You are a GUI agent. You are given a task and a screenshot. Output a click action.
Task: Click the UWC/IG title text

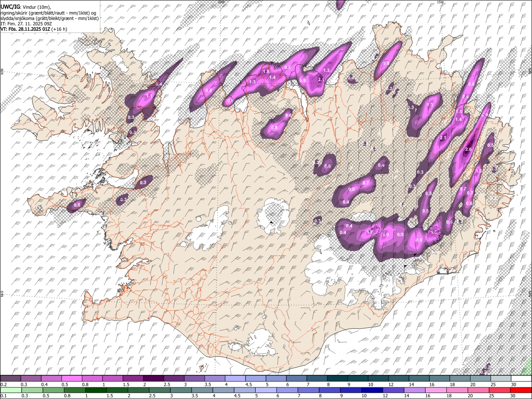pyautogui.click(x=10, y=7)
